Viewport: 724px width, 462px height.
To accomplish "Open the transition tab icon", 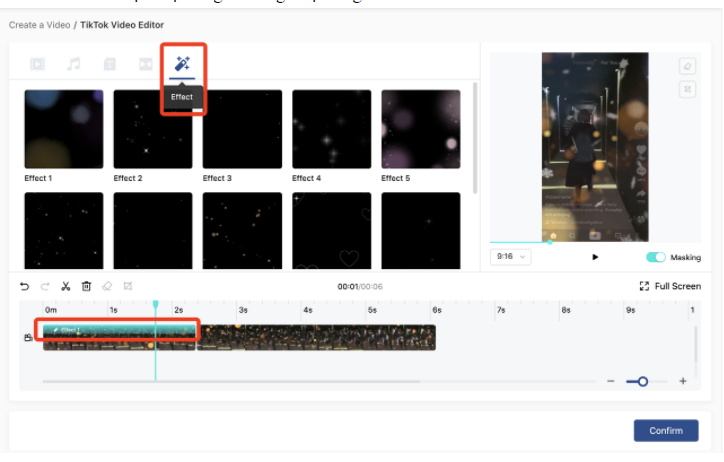I will tap(146, 64).
